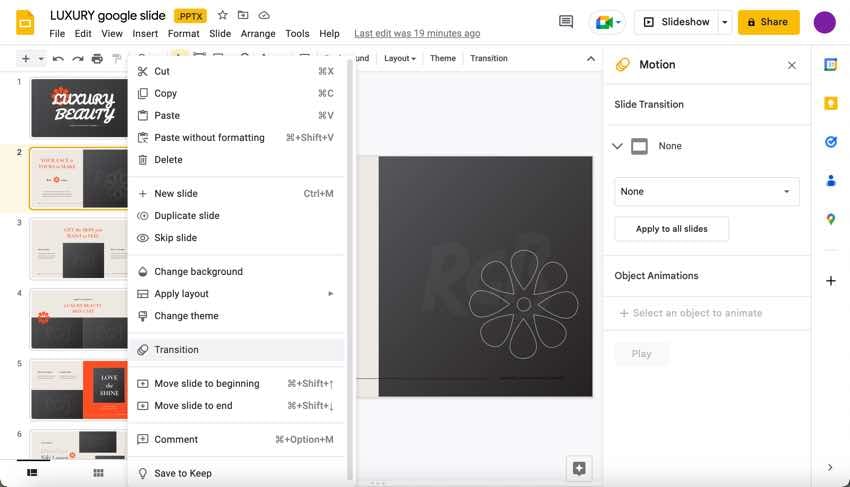This screenshot has width=850, height=487.
Task: Choose Duplicate slide from context menu
Action: pyautogui.click(x=186, y=216)
